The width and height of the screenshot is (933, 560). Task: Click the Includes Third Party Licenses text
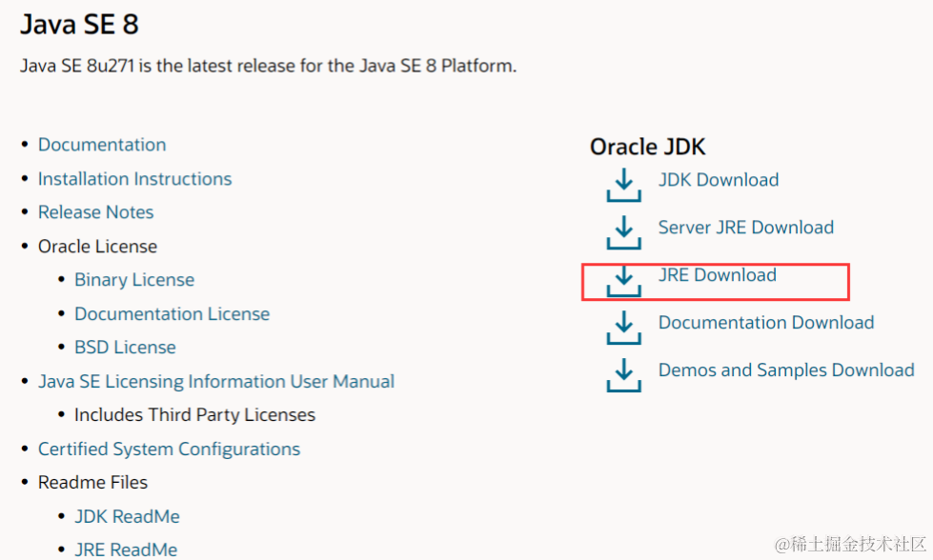(x=194, y=414)
